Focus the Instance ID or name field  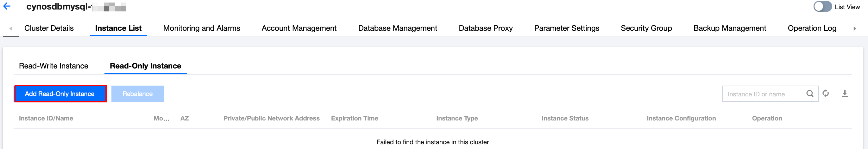(763, 94)
